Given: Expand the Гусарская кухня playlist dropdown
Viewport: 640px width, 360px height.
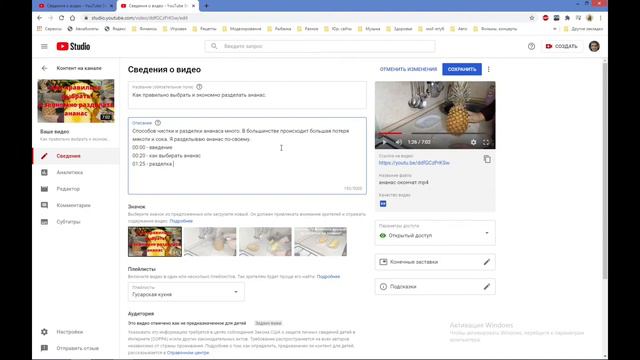Looking at the screenshot, I should tap(186, 291).
